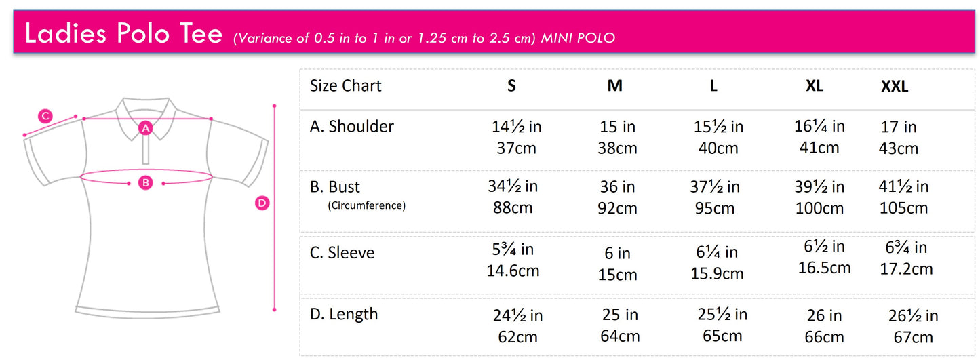Click the pink B bust marker

click(x=145, y=182)
